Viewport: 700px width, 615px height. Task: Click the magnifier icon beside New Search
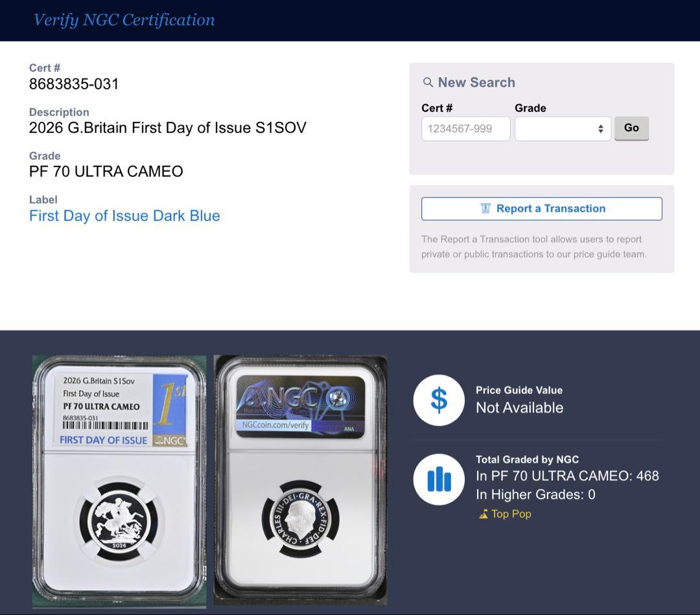click(x=428, y=82)
